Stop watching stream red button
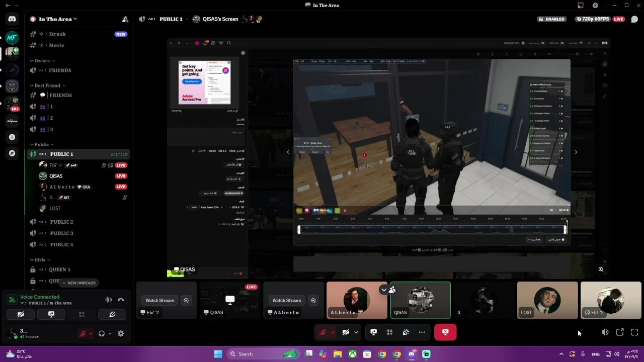644x362 pixels. 445,332
